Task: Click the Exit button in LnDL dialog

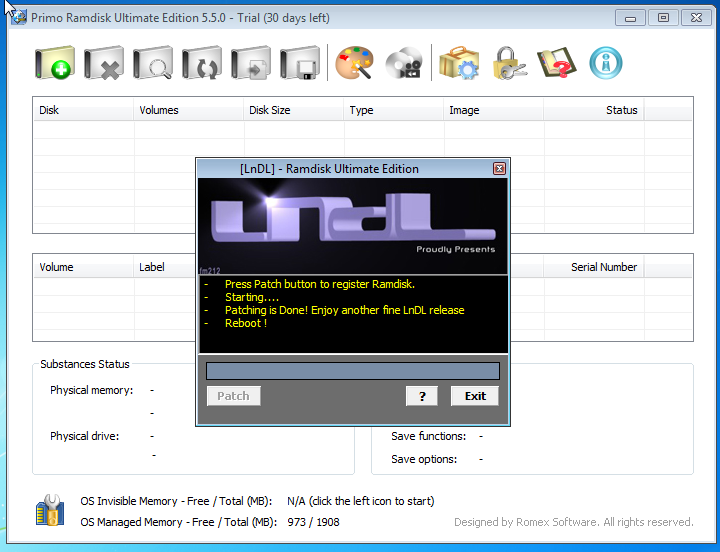Action: click(475, 396)
